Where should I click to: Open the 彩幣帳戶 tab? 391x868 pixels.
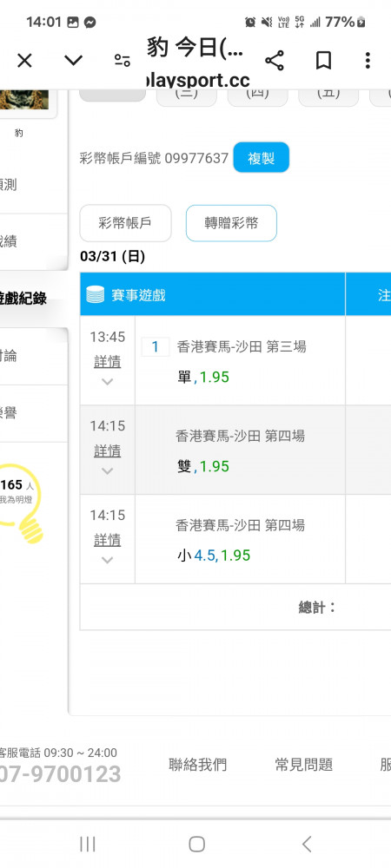coord(125,223)
